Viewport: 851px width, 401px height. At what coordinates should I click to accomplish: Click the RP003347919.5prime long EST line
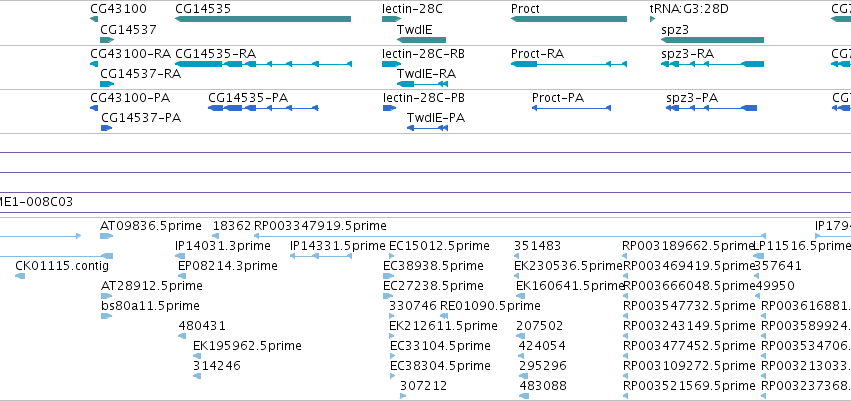coord(510,236)
